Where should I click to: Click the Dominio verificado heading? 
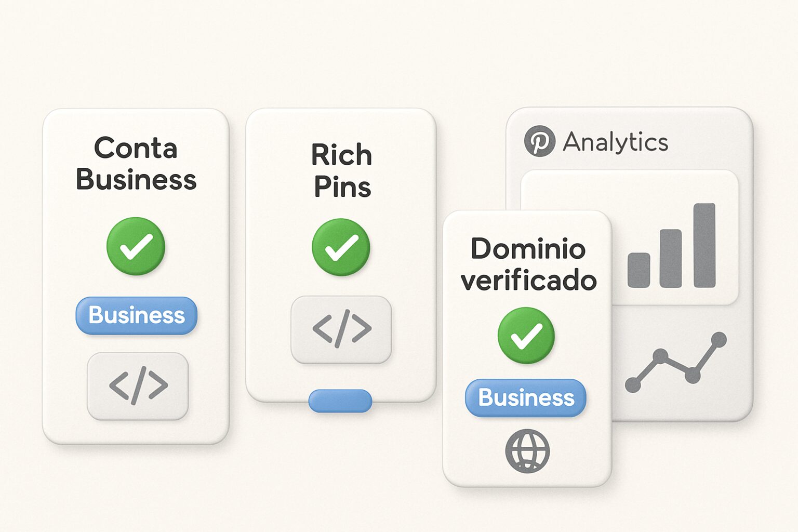click(528, 264)
